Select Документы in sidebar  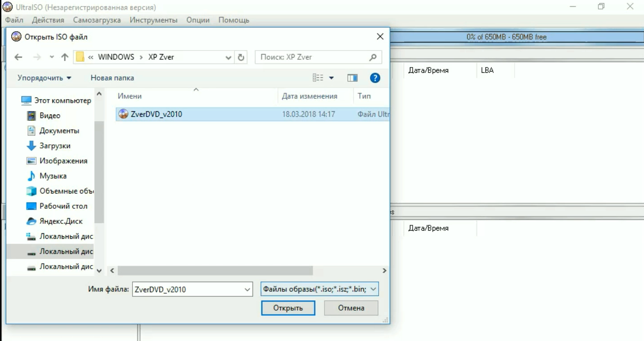(x=53, y=131)
